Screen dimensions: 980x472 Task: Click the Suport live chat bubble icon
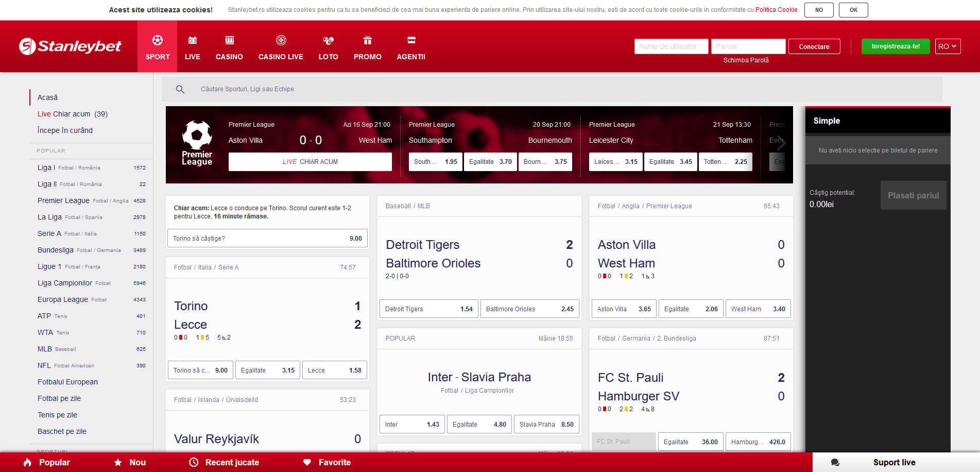(x=835, y=463)
